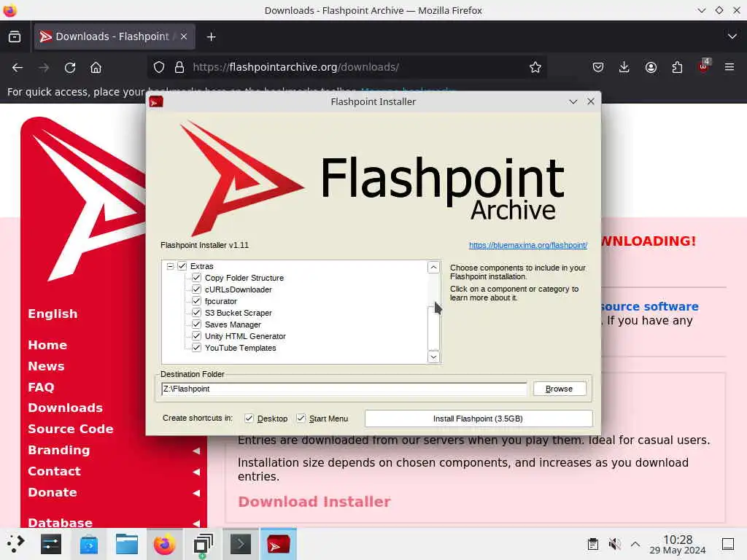Click the overlapping windows taskbar icon
The width and height of the screenshot is (747, 560).
[x=203, y=544]
